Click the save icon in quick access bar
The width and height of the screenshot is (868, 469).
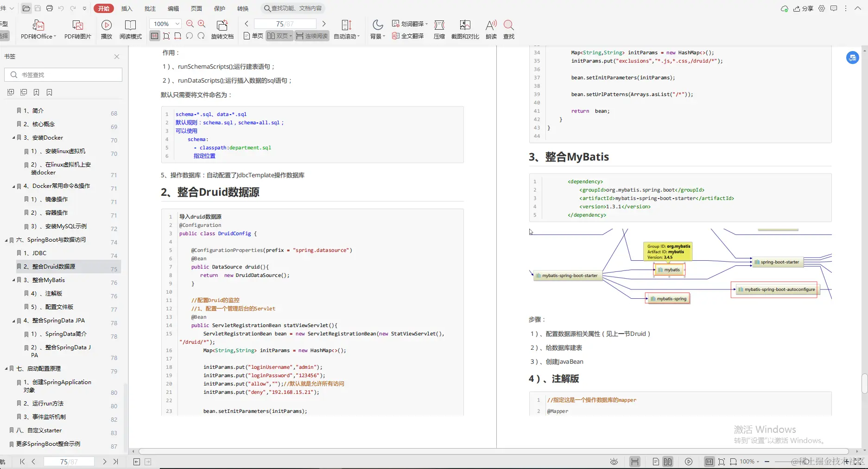tap(38, 8)
